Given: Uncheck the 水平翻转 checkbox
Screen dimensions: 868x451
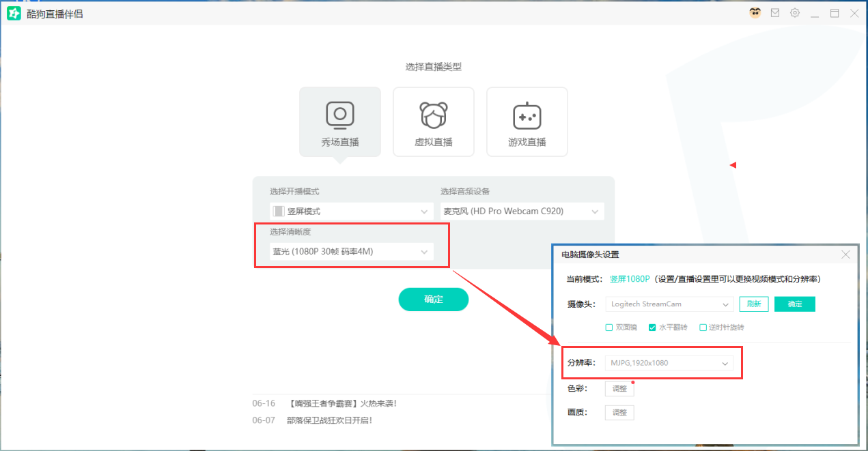Looking at the screenshot, I should 652,328.
